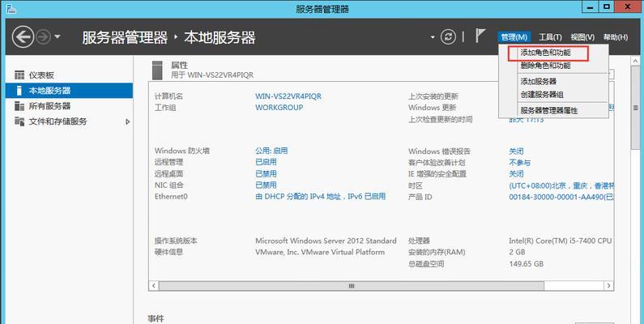Expand the 文件和存储服务 arrow
The height and width of the screenshot is (324, 644).
tap(128, 122)
